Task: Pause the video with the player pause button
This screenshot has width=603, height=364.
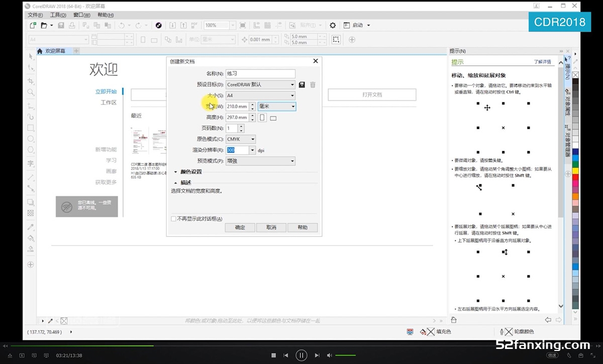Action: pos(301,355)
